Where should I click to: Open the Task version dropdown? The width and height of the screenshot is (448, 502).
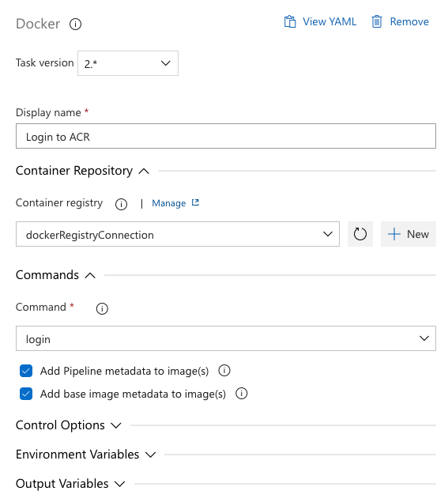(x=128, y=63)
